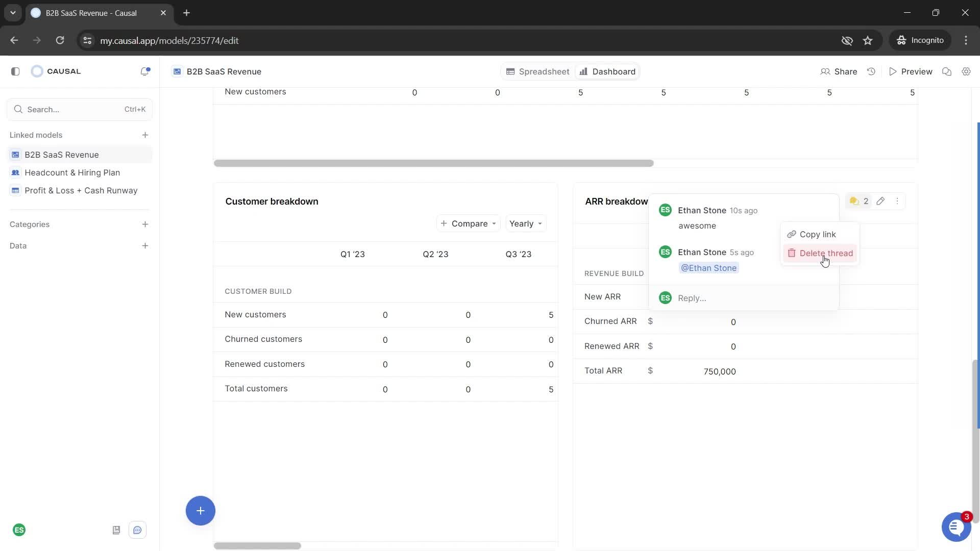Close the B2B SaaS Revenue tab

pyautogui.click(x=163, y=13)
